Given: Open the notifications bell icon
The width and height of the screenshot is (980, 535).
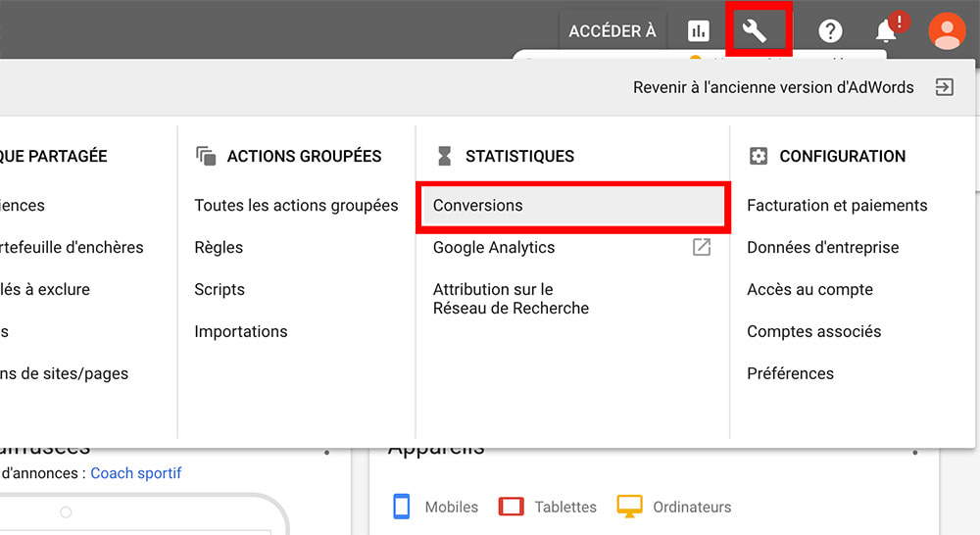Looking at the screenshot, I should tap(886, 31).
